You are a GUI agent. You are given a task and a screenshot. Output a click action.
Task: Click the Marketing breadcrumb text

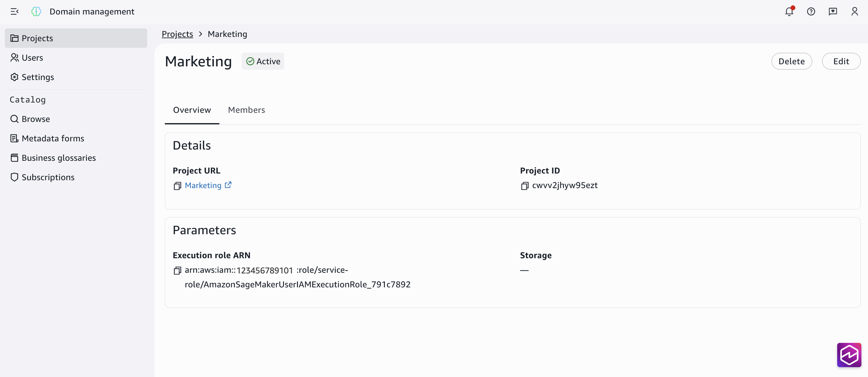click(x=227, y=34)
